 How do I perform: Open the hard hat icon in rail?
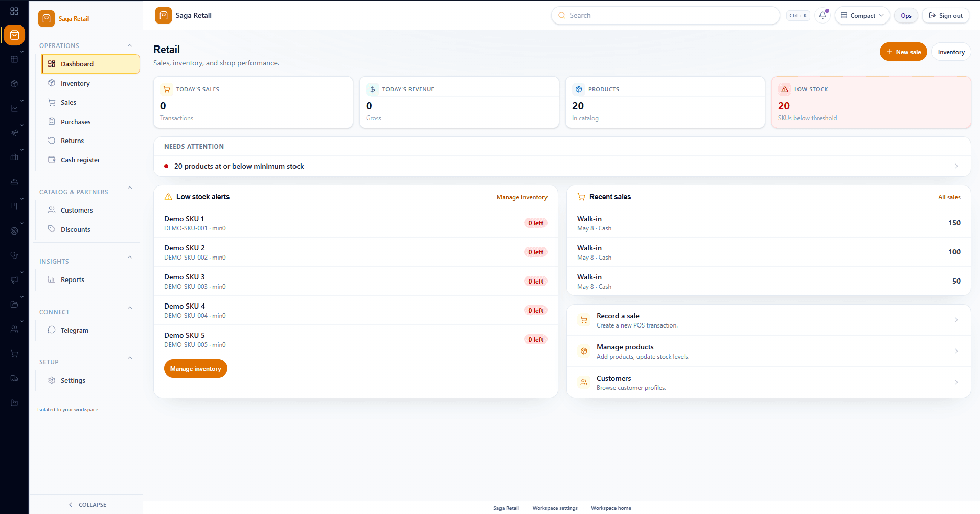[x=14, y=182]
